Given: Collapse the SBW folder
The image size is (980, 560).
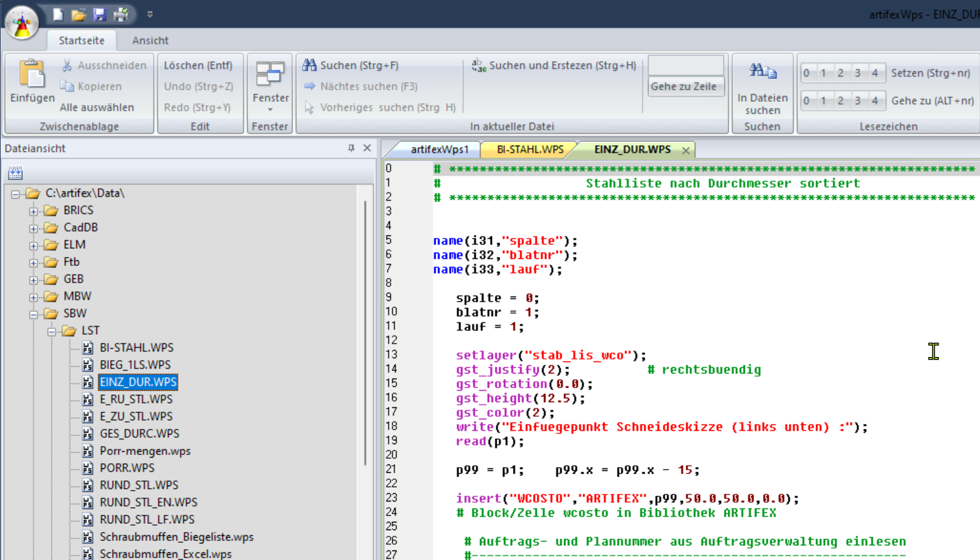Looking at the screenshot, I should tap(33, 314).
